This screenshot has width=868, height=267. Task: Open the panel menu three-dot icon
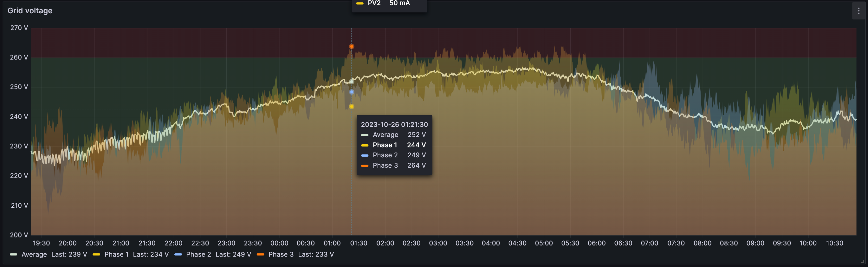pos(858,11)
